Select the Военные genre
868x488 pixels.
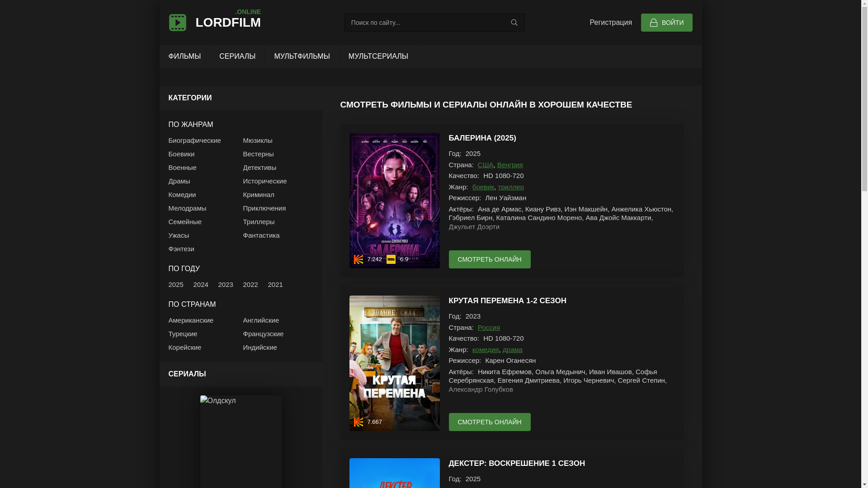[182, 168]
